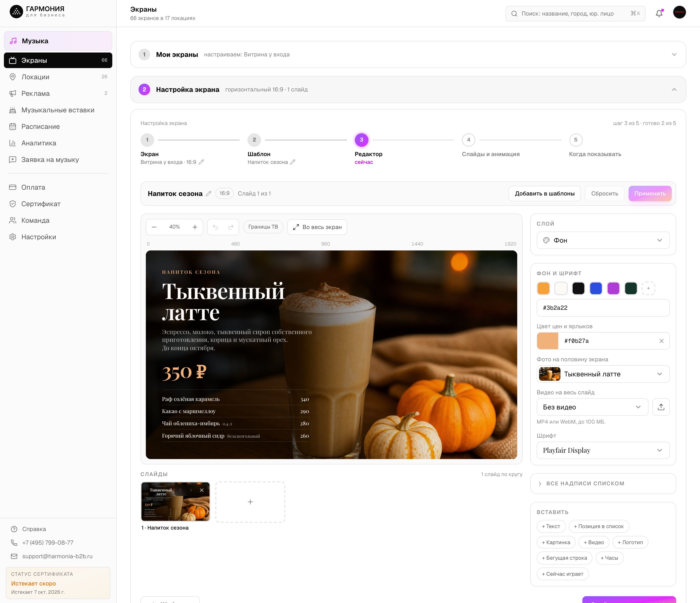Add a new slide placeholder
Screen dimensions: 700x603
250,502
